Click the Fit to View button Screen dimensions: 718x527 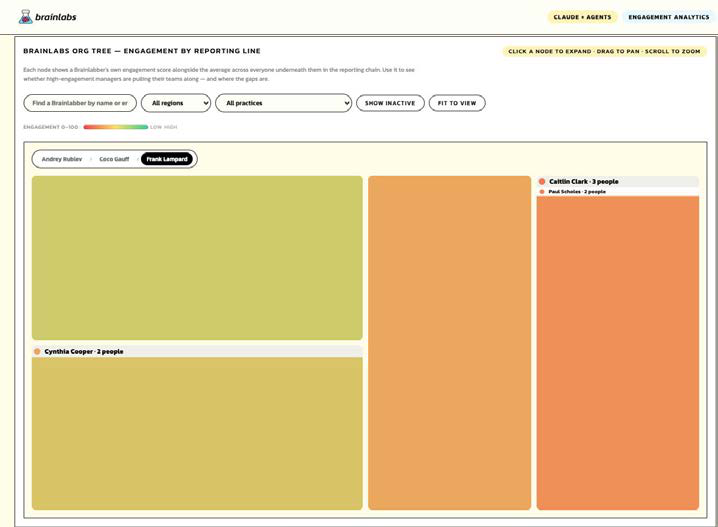457,103
